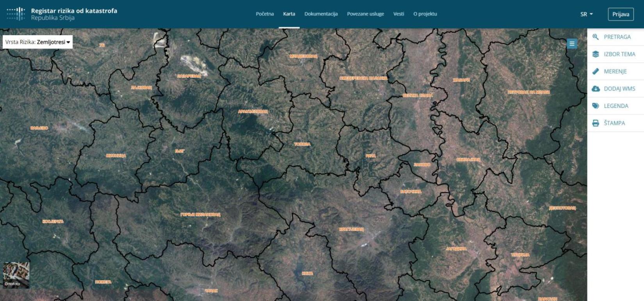Click the ЉИГ map label
The height and width of the screenshot is (301, 644).
pos(180,151)
